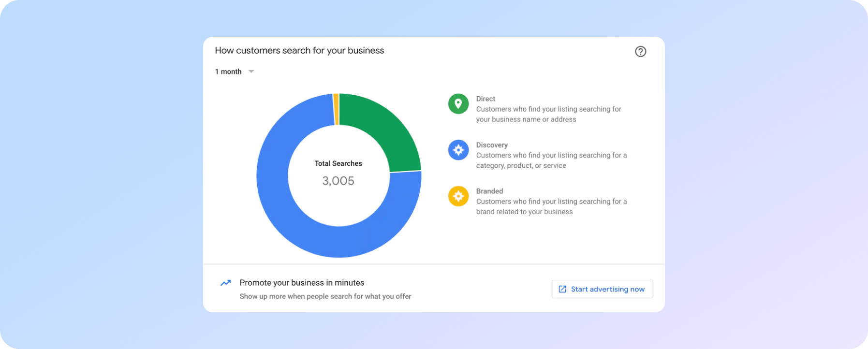Click the trending arrow promote icon
This screenshot has width=868, height=349.
coord(226,283)
